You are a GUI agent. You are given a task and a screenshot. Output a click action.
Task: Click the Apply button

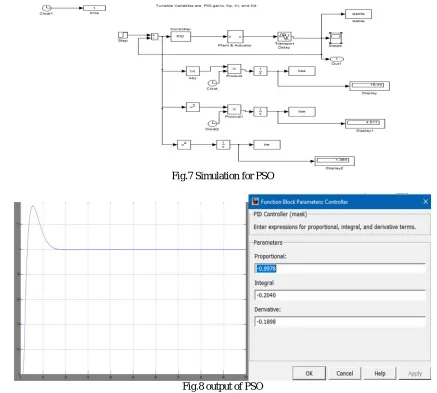pos(415,373)
